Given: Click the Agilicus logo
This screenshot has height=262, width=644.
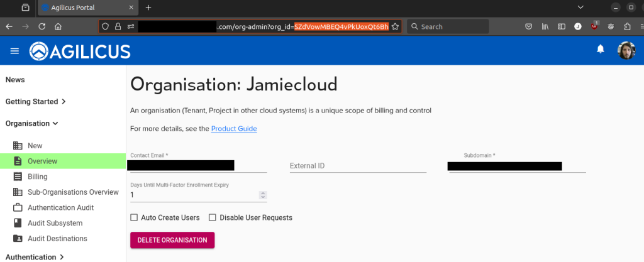Looking at the screenshot, I should (80, 52).
